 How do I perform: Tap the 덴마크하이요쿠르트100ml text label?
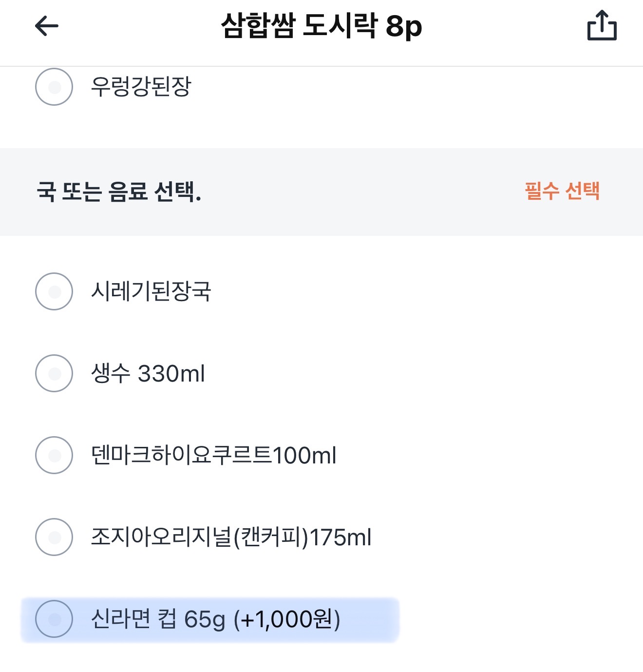(213, 456)
